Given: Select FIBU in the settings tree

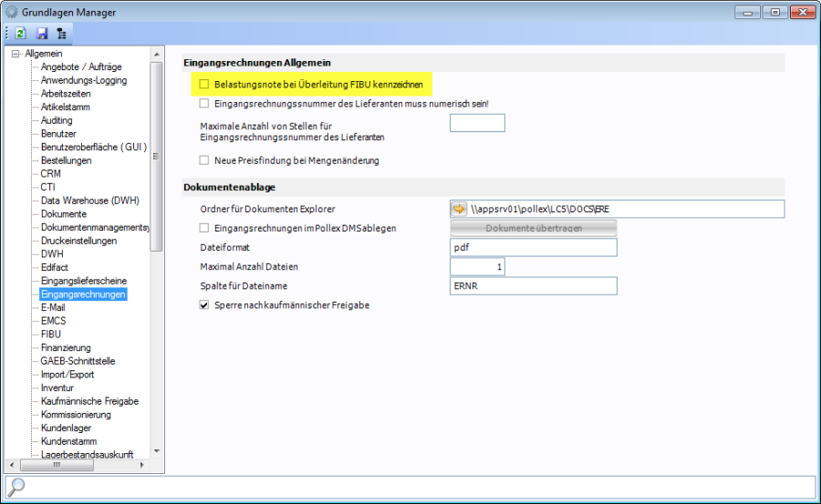Looking at the screenshot, I should [51, 334].
